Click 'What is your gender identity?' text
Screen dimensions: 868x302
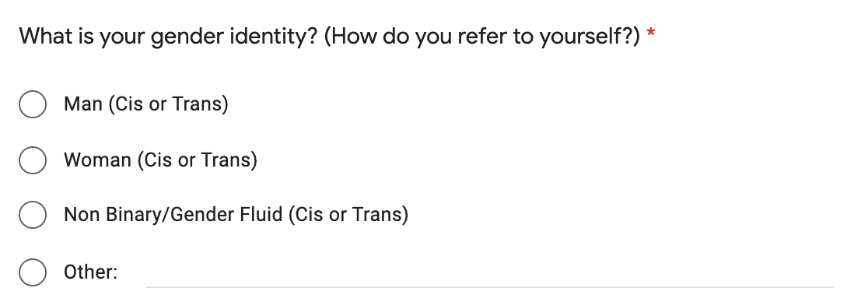pos(169,37)
